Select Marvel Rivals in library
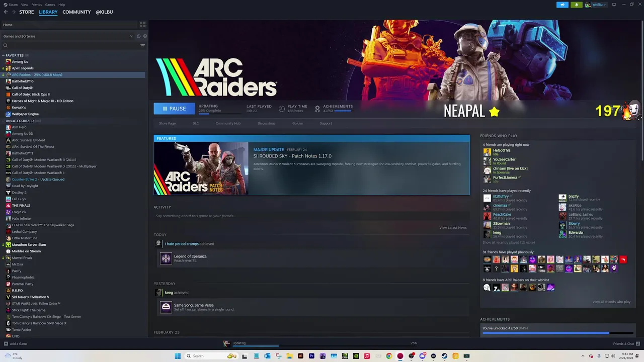 point(22,258)
